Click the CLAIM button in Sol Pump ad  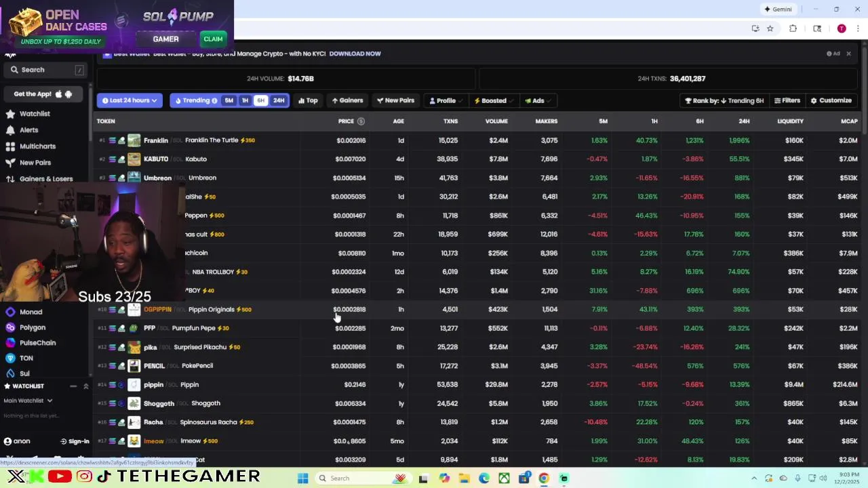[213, 39]
